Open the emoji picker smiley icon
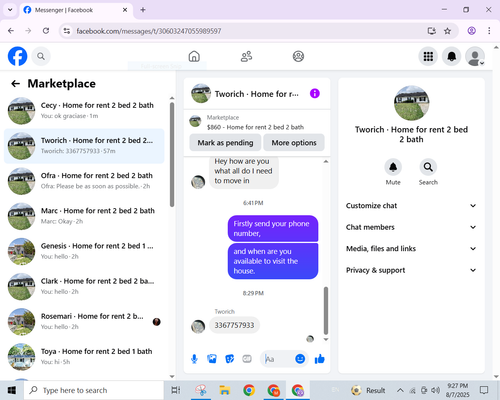Image resolution: width=500 pixels, height=400 pixels. 300,359
